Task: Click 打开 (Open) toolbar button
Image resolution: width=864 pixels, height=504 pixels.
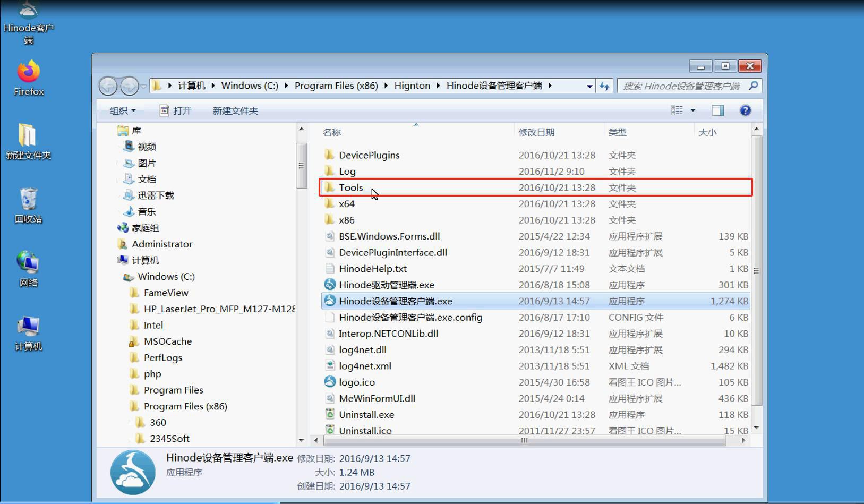Action: coord(175,110)
